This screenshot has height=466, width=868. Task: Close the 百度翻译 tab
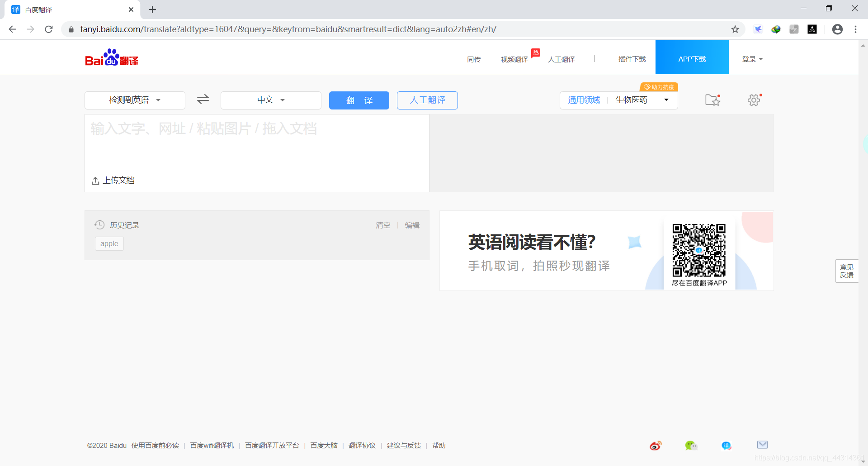click(131, 10)
